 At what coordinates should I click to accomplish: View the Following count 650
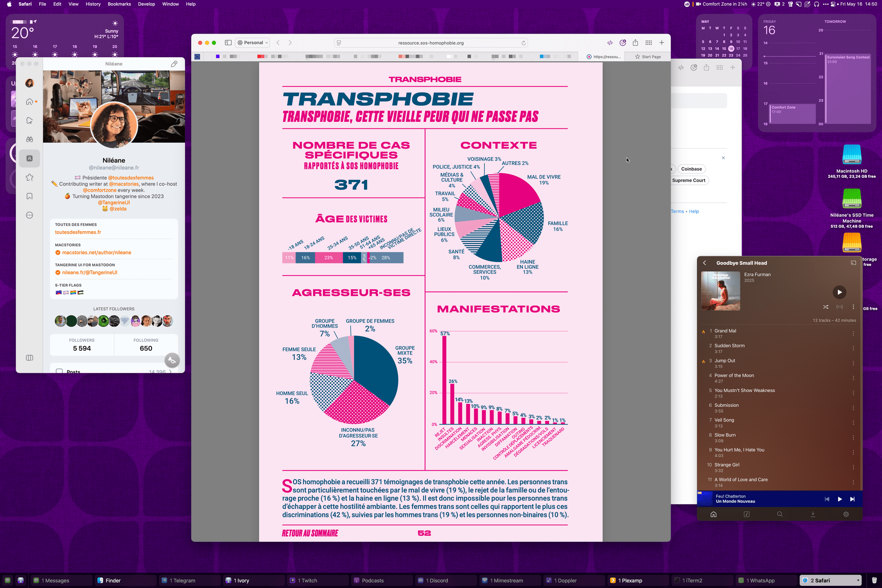tap(146, 345)
